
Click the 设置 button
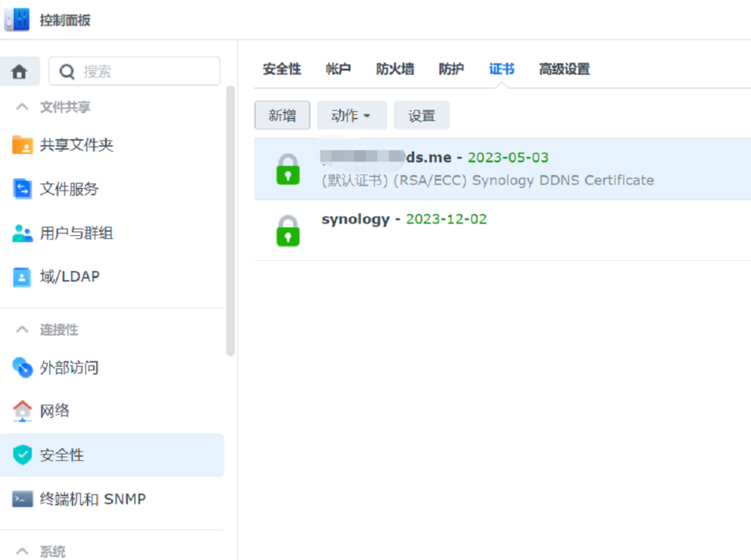422,116
